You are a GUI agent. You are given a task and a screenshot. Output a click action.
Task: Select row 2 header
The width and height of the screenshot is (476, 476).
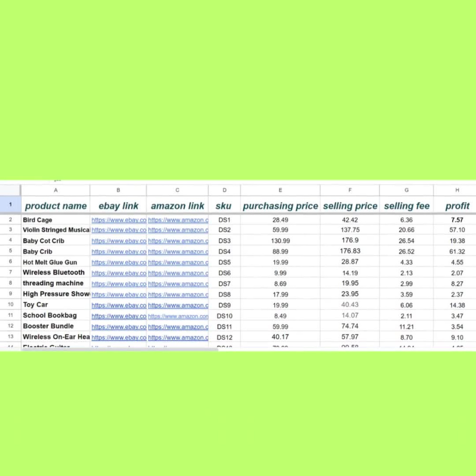pyautogui.click(x=10, y=219)
